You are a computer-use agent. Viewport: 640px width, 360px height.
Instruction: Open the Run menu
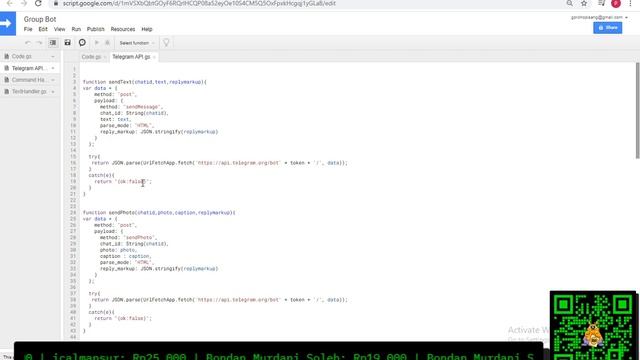click(76, 29)
